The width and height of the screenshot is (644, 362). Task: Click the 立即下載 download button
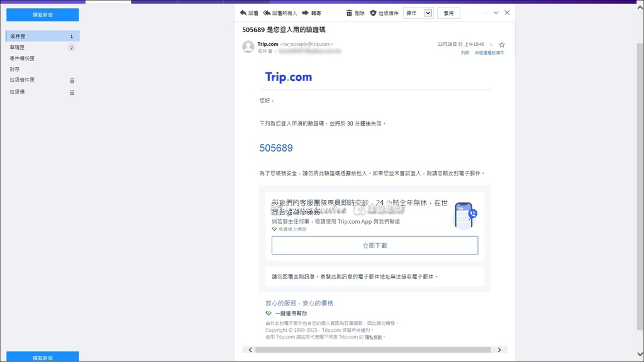point(375,246)
